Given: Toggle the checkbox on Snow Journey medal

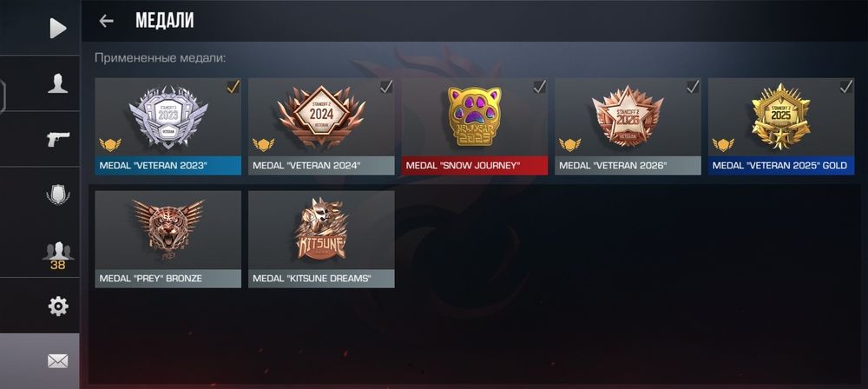Looking at the screenshot, I should point(540,87).
